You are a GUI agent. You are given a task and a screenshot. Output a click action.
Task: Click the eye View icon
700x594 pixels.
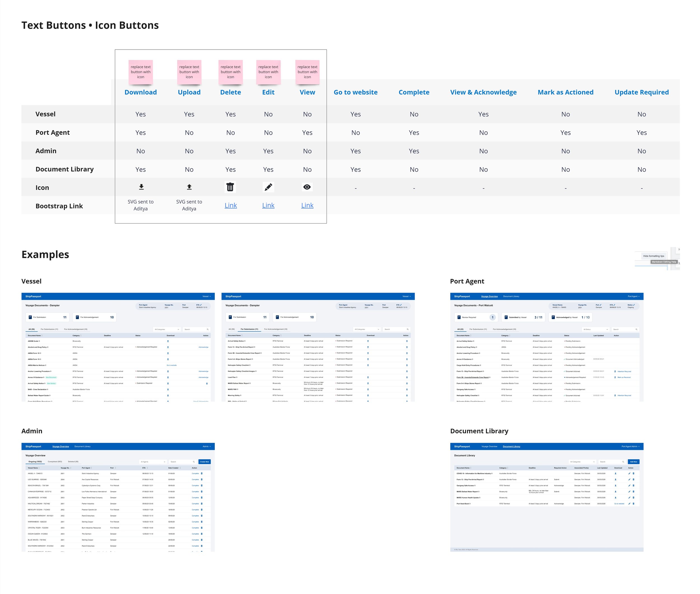click(x=307, y=187)
